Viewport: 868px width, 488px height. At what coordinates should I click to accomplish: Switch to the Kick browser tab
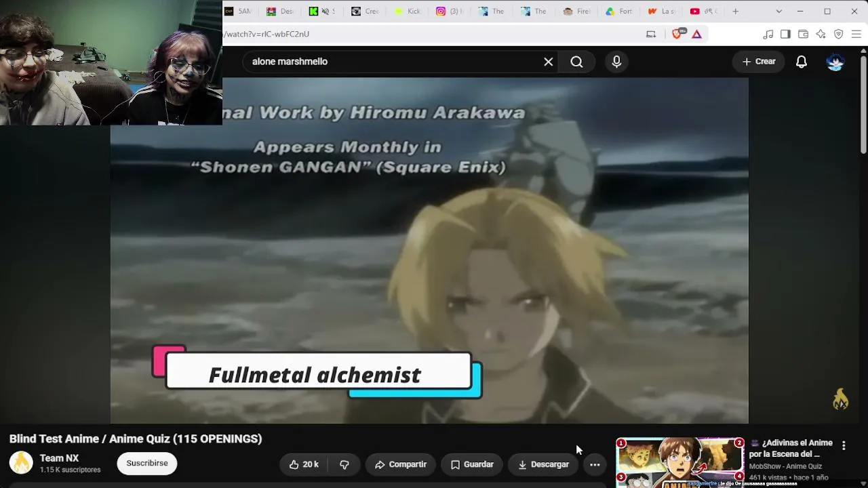coord(407,11)
